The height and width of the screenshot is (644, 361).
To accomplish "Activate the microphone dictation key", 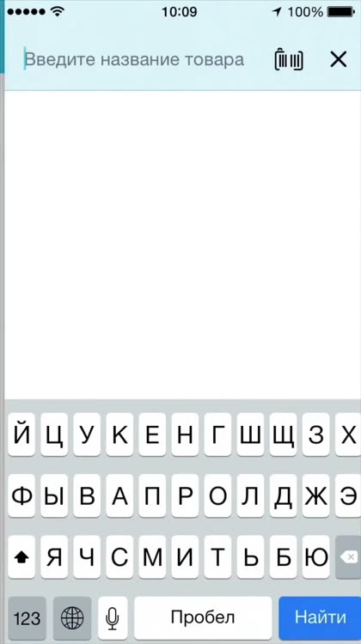I will click(113, 617).
